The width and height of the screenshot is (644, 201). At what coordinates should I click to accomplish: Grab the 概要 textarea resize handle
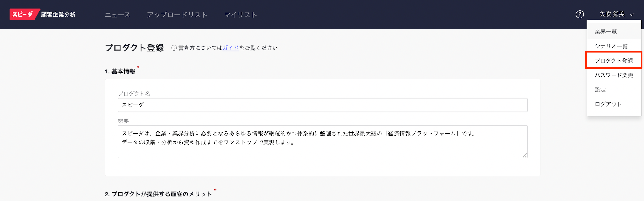[x=525, y=155]
